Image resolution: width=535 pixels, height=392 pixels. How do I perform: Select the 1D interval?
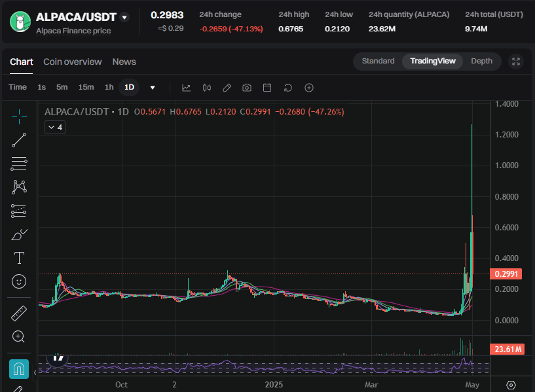129,87
